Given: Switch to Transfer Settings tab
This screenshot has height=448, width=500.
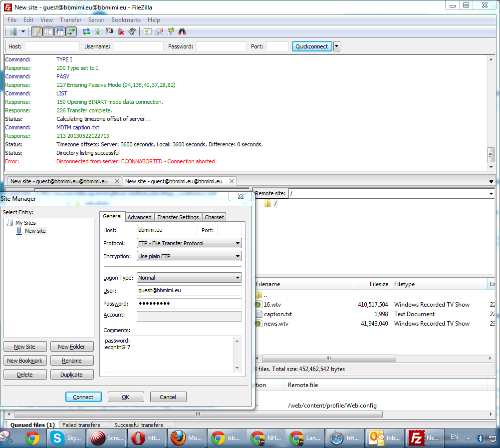Looking at the screenshot, I should click(178, 217).
